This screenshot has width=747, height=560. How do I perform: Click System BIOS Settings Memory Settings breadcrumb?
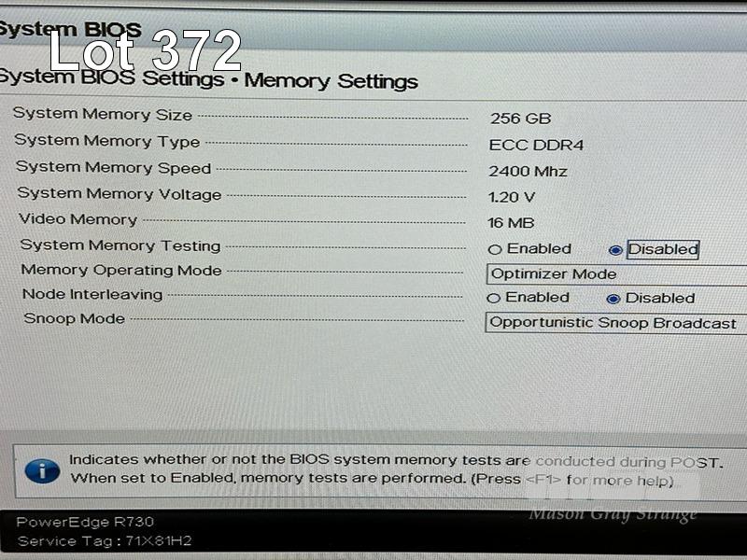coord(208,79)
